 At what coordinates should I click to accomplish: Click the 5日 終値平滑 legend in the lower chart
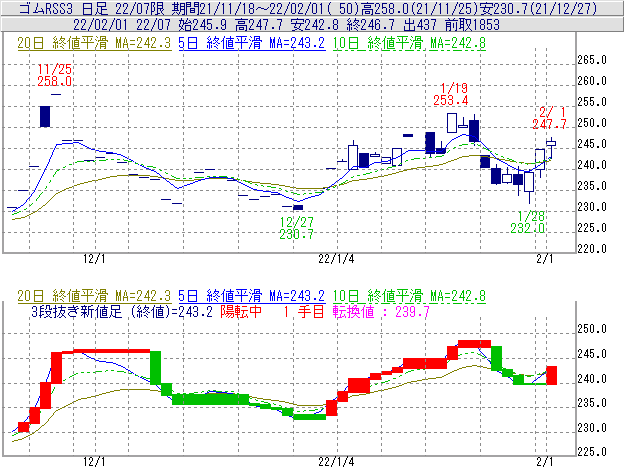pyautogui.click(x=252, y=296)
